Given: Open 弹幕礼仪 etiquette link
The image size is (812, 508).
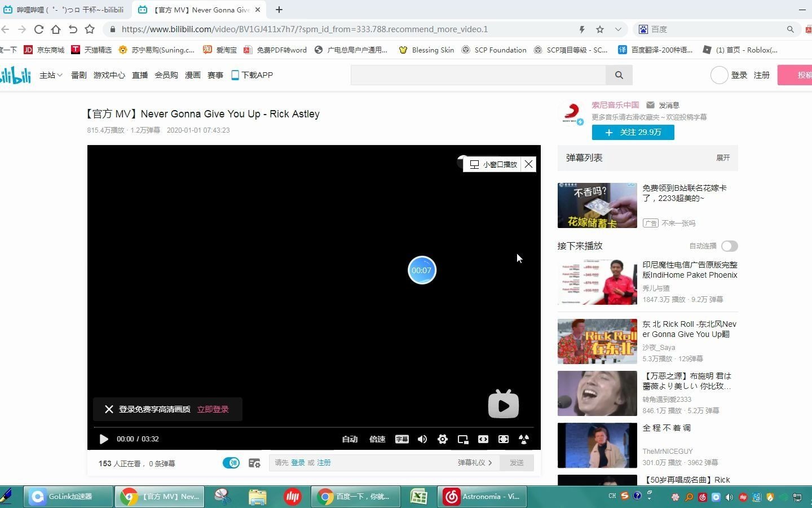Looking at the screenshot, I should click(475, 463).
